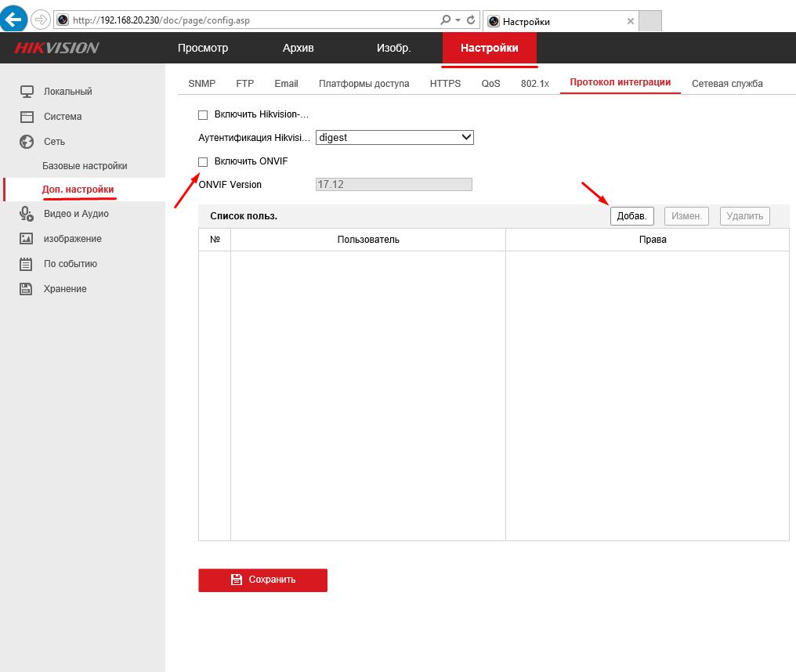The height and width of the screenshot is (672, 796).
Task: Click the browser back arrow button
Action: coord(14,20)
